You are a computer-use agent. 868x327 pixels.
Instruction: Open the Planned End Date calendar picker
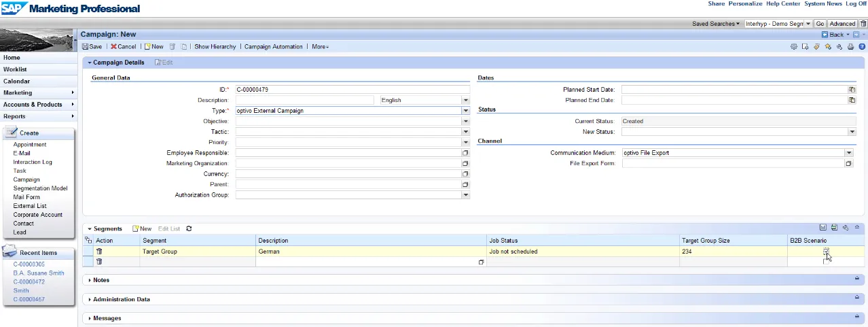[852, 100]
